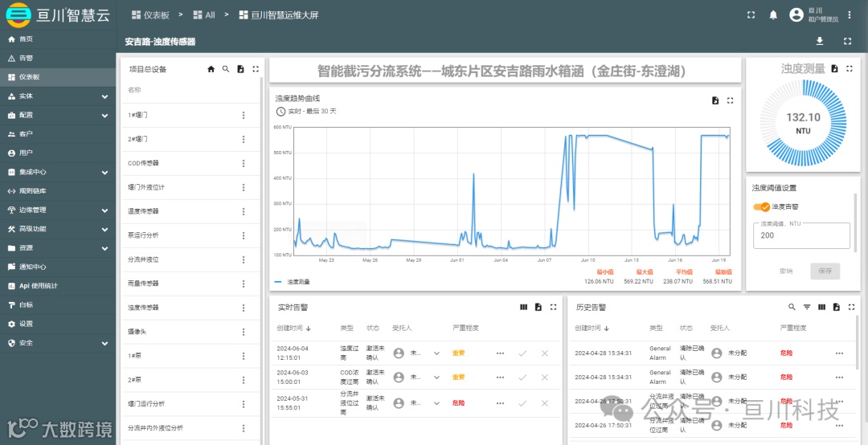The width and height of the screenshot is (868, 445).
Task: Select the 堰门外液位计 device row
Action: click(x=190, y=188)
